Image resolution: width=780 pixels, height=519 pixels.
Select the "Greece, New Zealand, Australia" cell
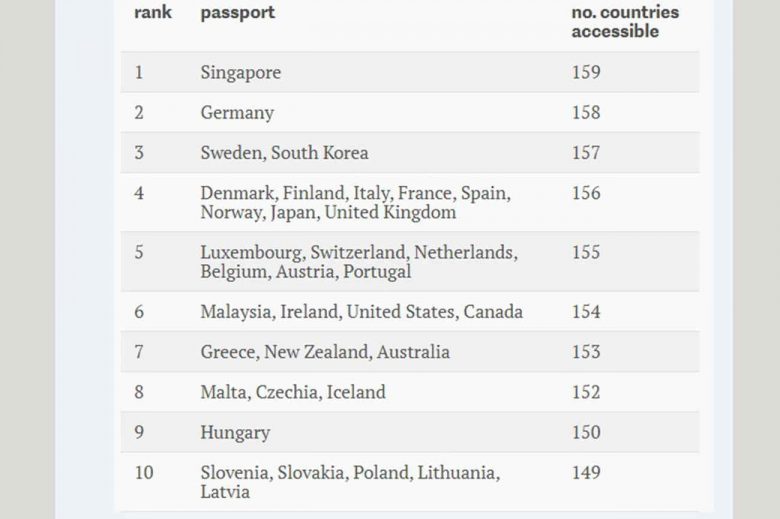pos(324,352)
